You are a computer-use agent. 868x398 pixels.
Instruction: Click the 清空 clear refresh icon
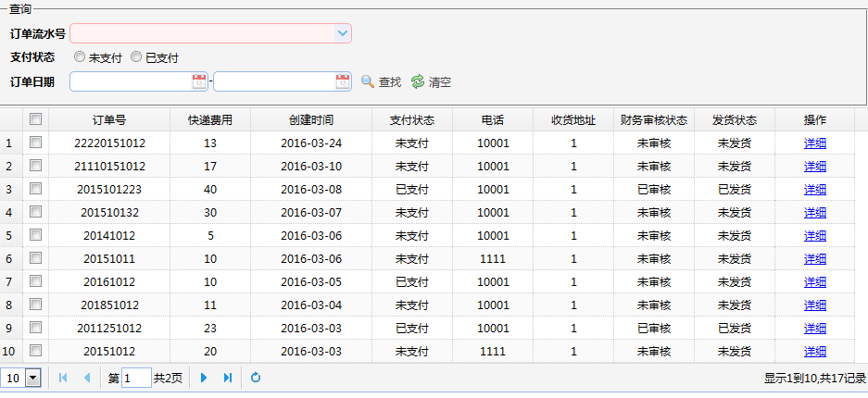pyautogui.click(x=418, y=81)
